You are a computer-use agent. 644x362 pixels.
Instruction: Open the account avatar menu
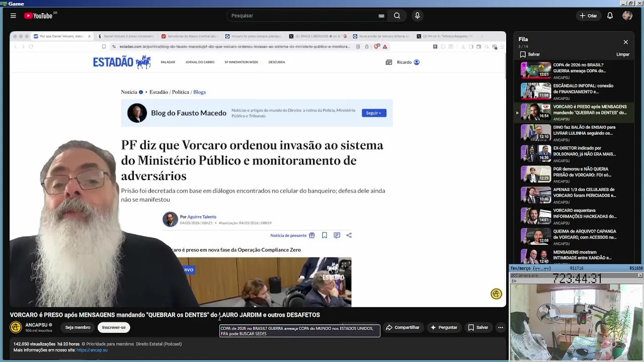click(x=627, y=16)
